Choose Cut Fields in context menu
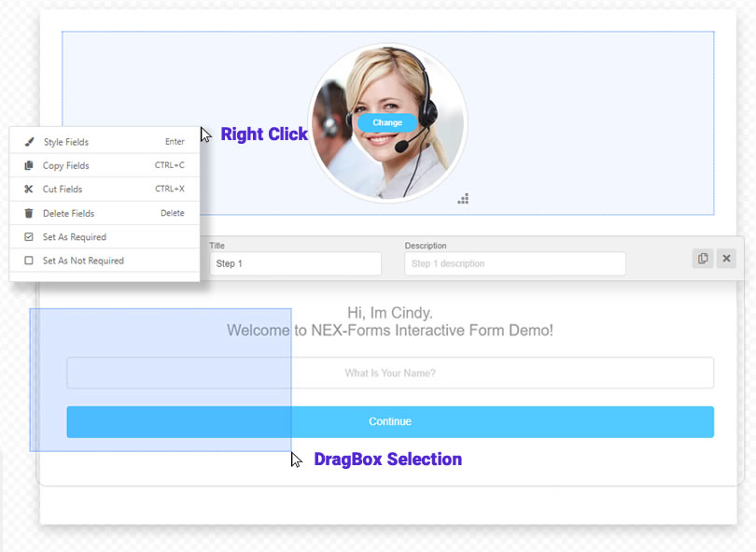The height and width of the screenshot is (552, 756). (105, 190)
